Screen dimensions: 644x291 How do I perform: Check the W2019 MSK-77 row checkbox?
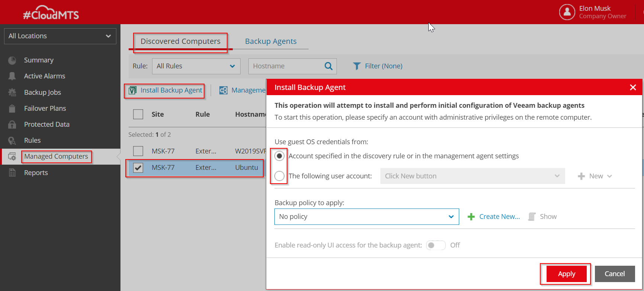[138, 151]
